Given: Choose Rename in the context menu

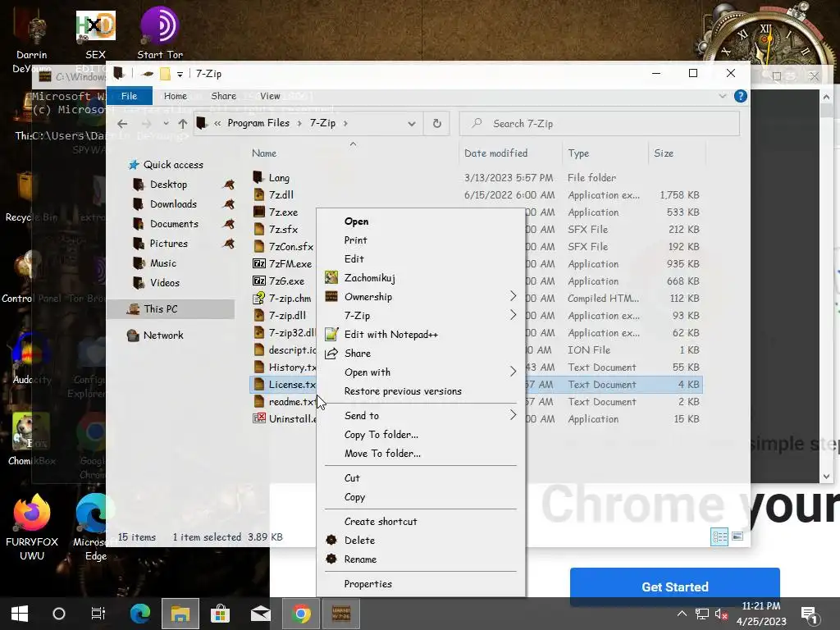Looking at the screenshot, I should click(360, 559).
